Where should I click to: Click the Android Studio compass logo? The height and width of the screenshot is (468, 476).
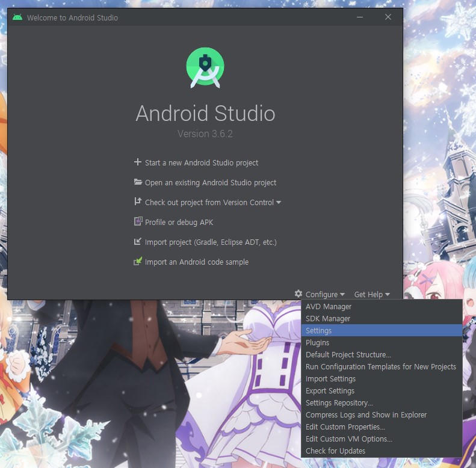pos(205,68)
